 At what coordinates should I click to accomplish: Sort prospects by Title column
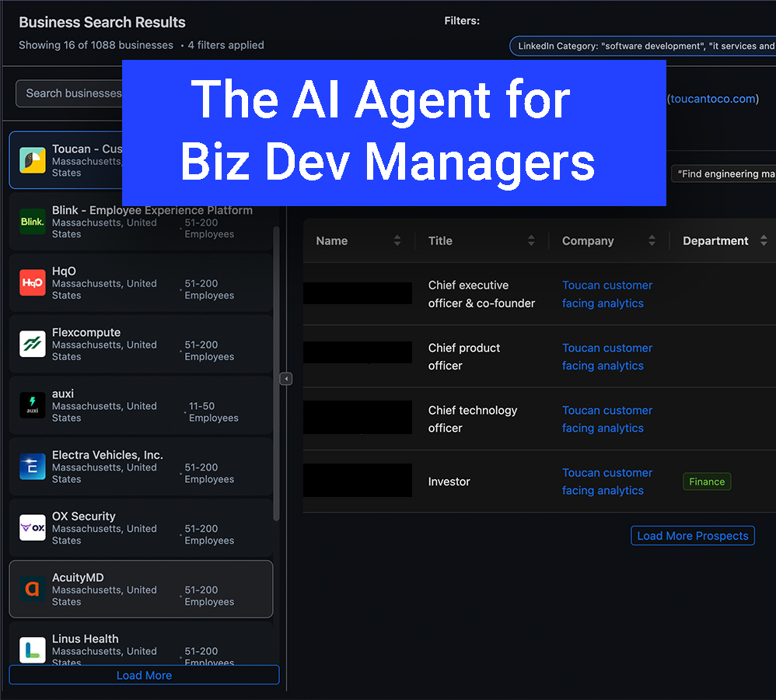(531, 240)
